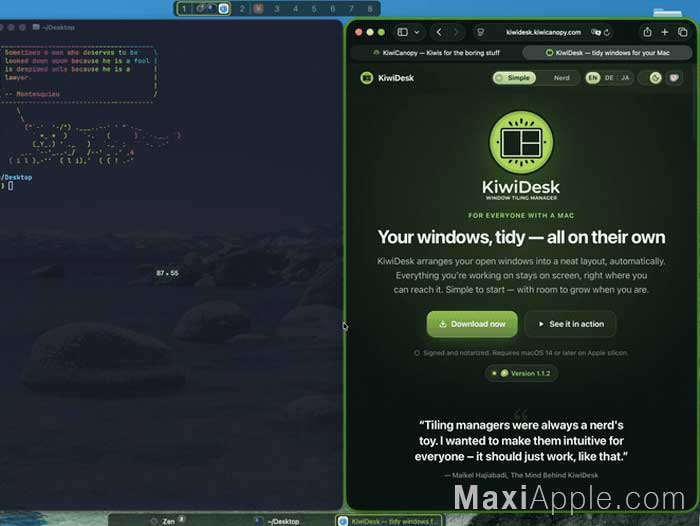Open a new tab with plus icon
Screen dimensions: 700x526
coord(665,32)
